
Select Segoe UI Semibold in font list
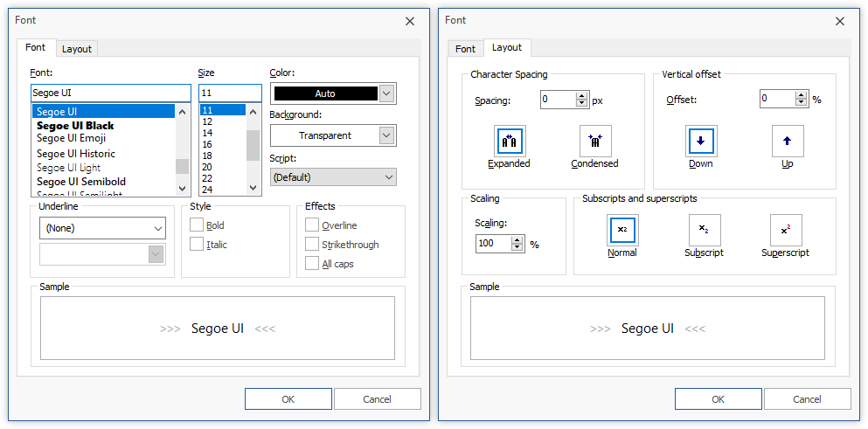(x=103, y=182)
